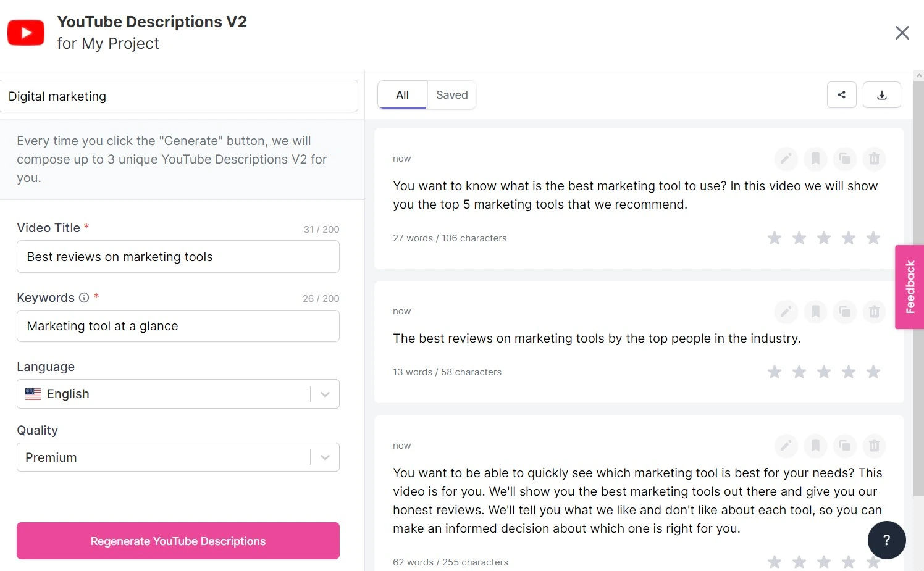Delete the 62-word honest reviews description
This screenshot has width=924, height=571.
coord(874,445)
